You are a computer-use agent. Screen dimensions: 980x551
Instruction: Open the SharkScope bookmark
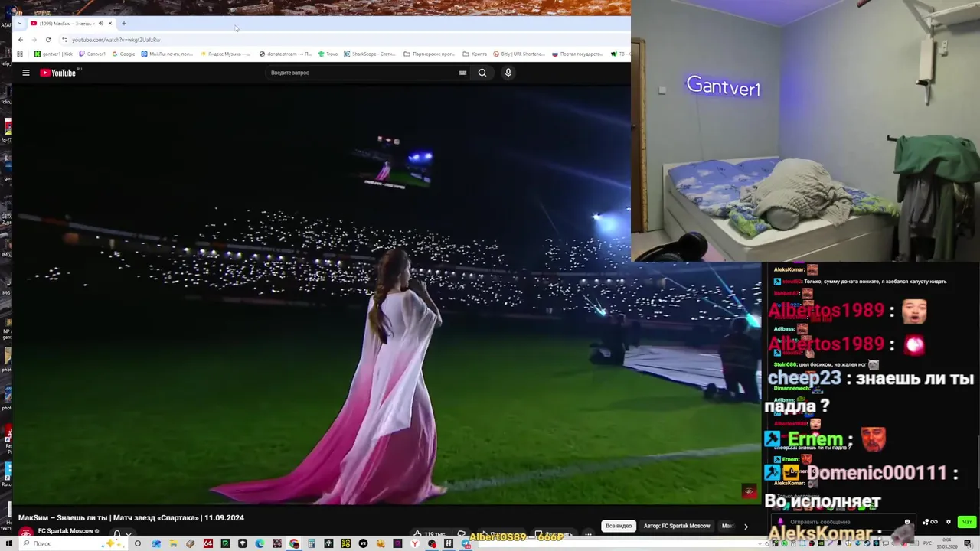[370, 54]
